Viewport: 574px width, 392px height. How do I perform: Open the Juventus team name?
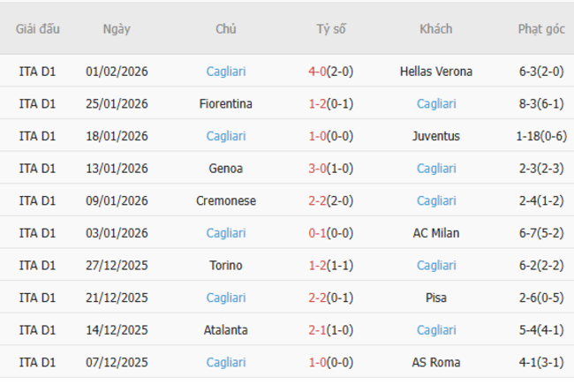pyautogui.click(x=436, y=136)
